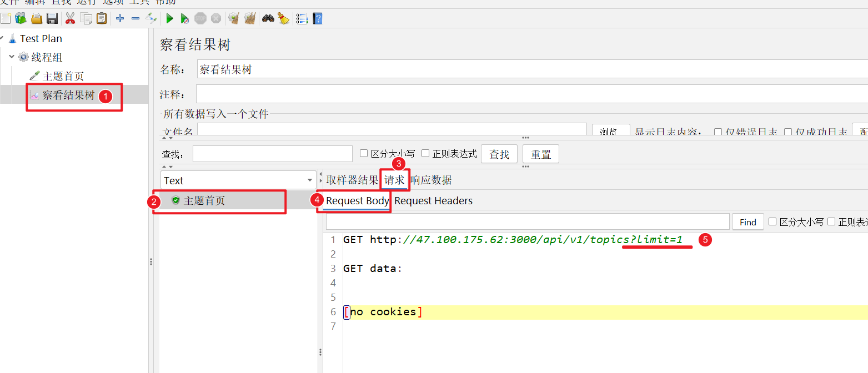Tick 区分大小写 checkbox beside Find button
The width and height of the screenshot is (868, 373).
click(x=772, y=221)
